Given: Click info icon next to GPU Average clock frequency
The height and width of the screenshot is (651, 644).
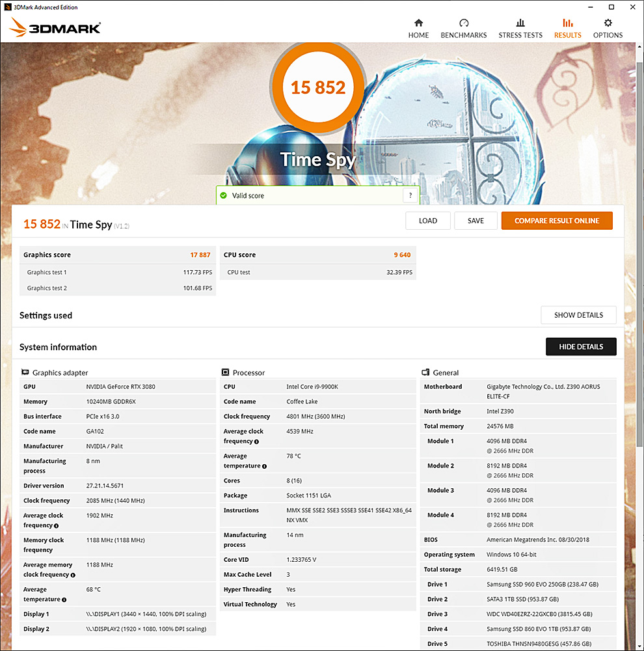Looking at the screenshot, I should coord(57,525).
